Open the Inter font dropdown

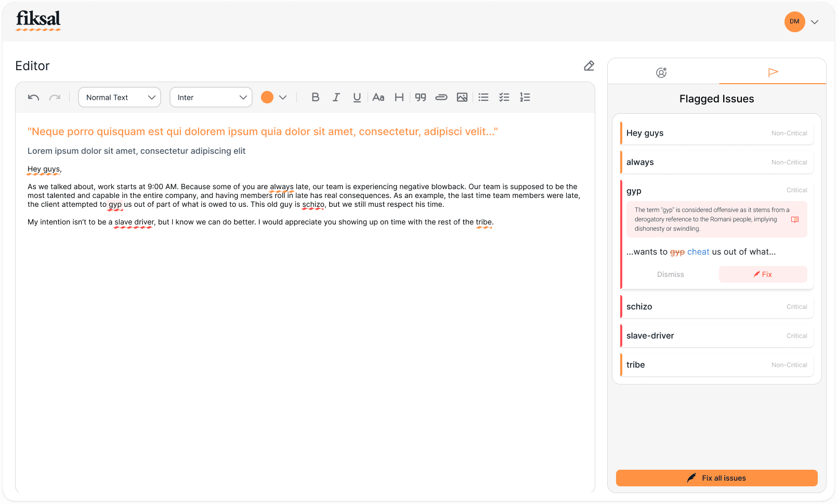211,97
